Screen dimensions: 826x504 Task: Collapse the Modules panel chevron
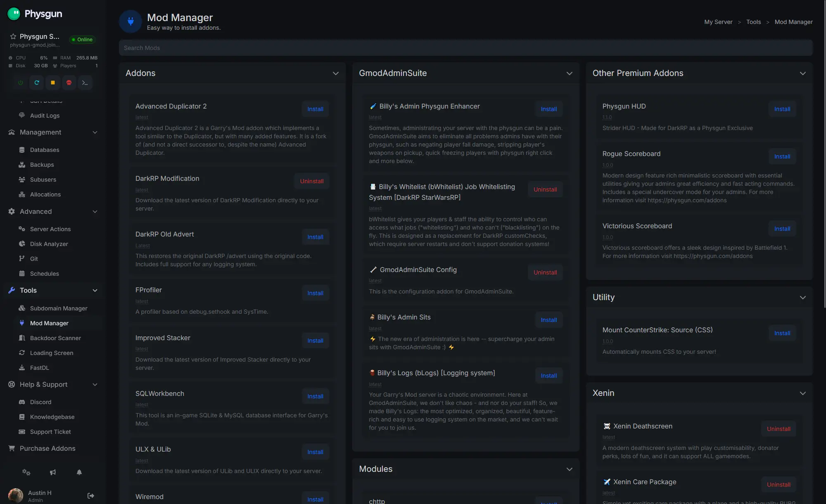pyautogui.click(x=570, y=469)
